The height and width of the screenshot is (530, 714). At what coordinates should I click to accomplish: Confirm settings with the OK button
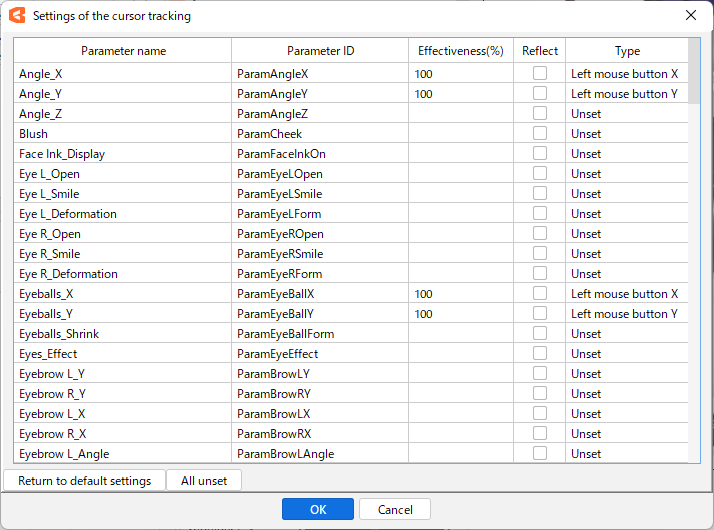(x=318, y=509)
